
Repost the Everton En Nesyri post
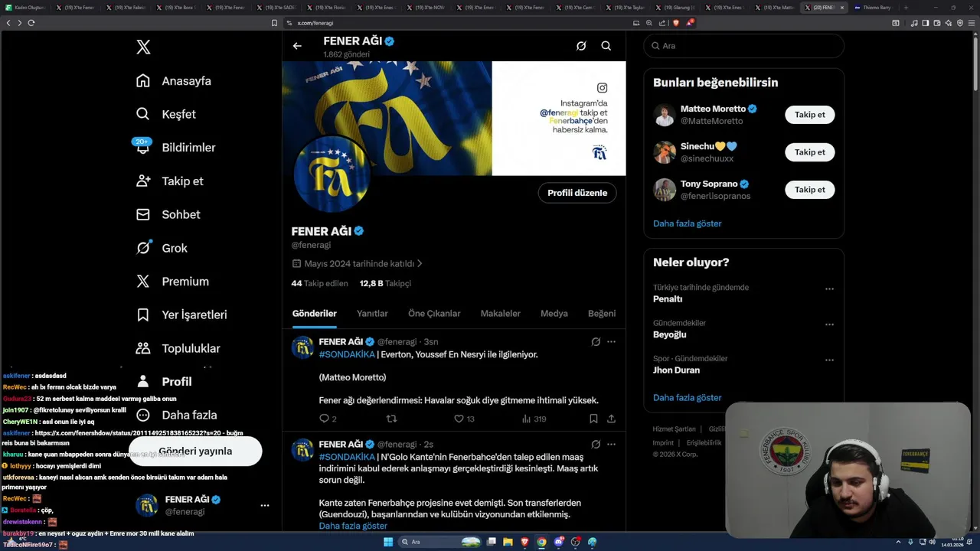coord(391,419)
